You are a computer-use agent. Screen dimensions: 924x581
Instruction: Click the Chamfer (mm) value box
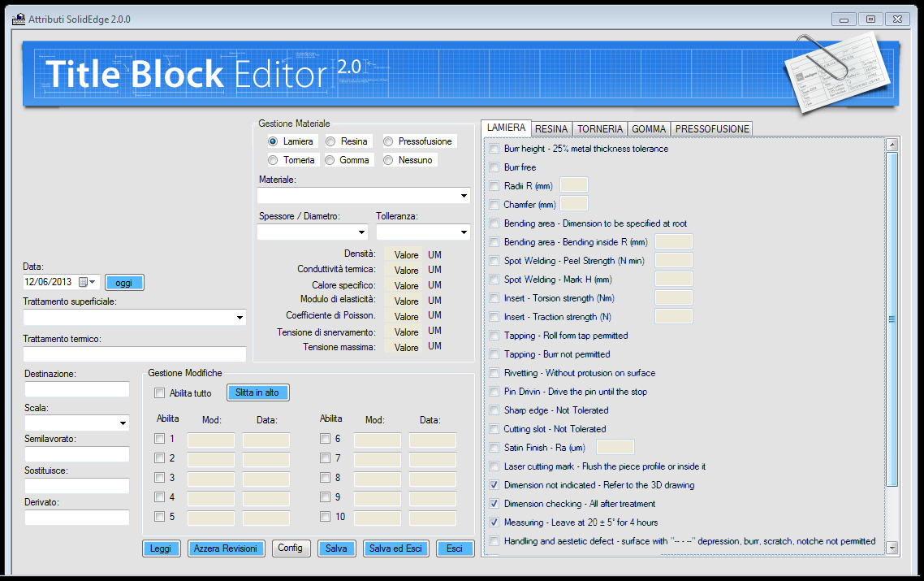(x=573, y=203)
